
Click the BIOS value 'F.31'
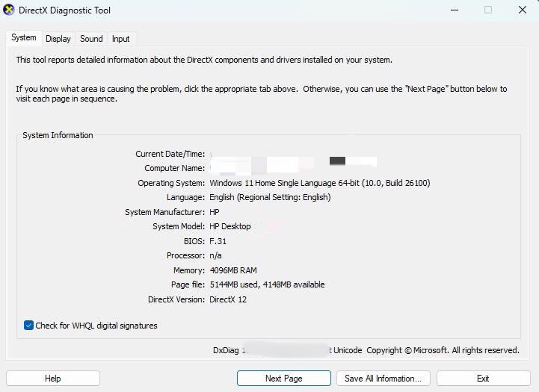[218, 241]
